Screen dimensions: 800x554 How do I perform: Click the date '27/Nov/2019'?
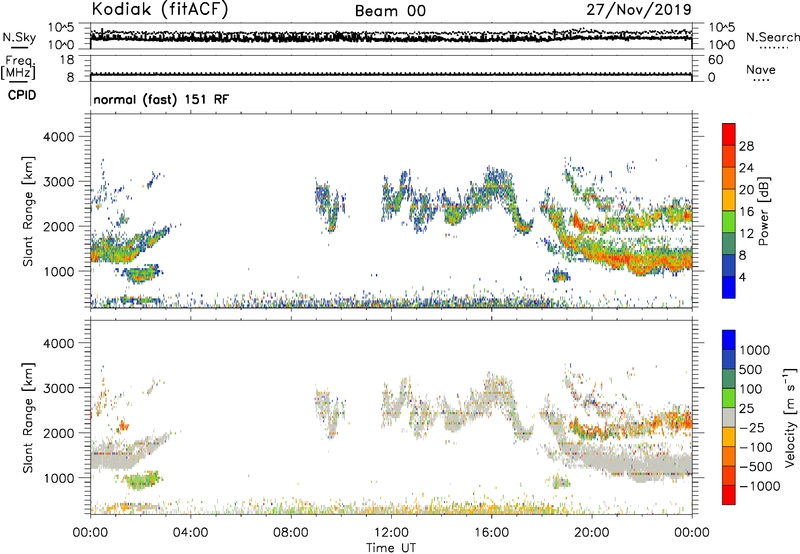[639, 9]
